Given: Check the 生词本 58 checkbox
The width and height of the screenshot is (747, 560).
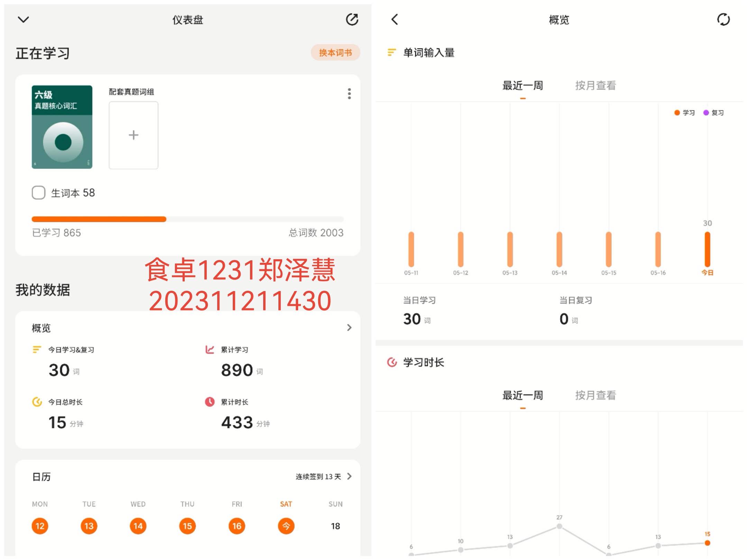Looking at the screenshot, I should 38,193.
